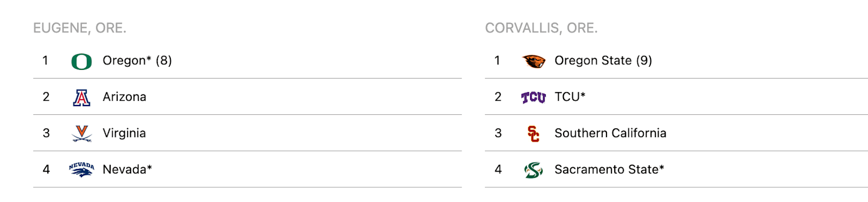Viewport: 868px width, 202px height.
Task: Click the CORVALLIS, ORE. regional heading
Action: pos(541,28)
